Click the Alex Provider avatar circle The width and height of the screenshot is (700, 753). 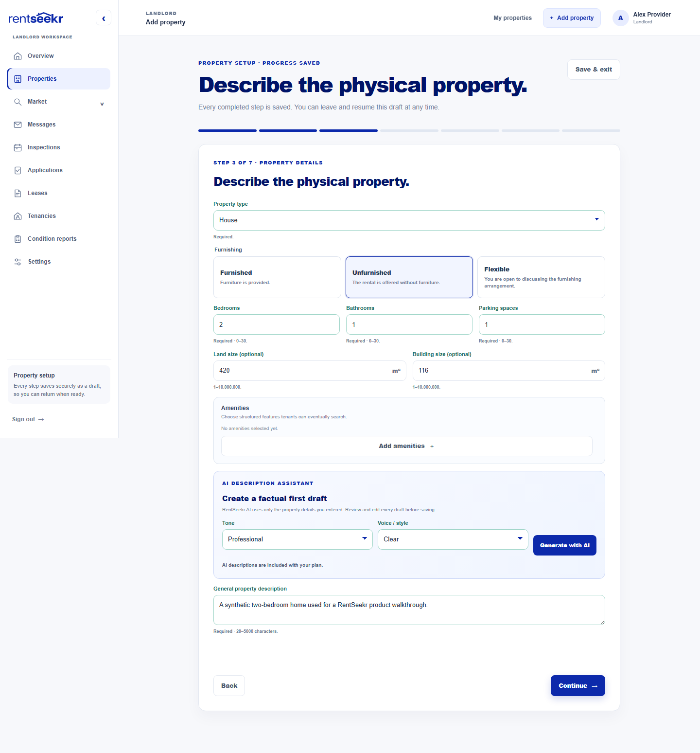coord(620,18)
